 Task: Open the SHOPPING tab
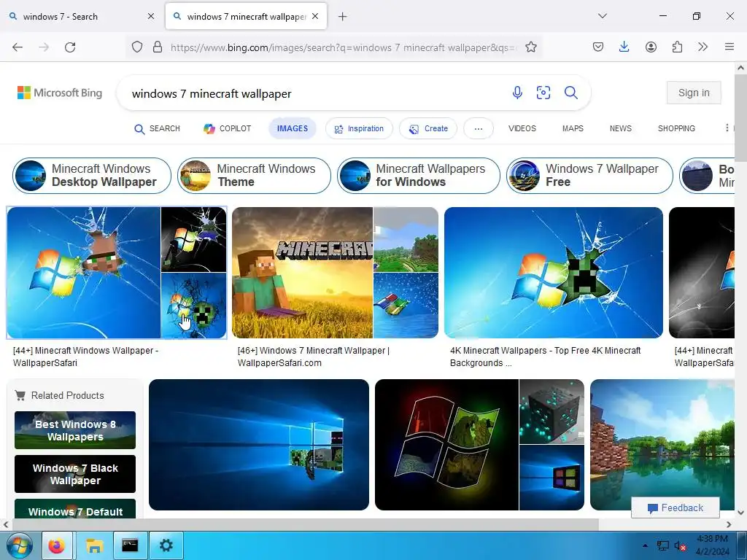[676, 128]
